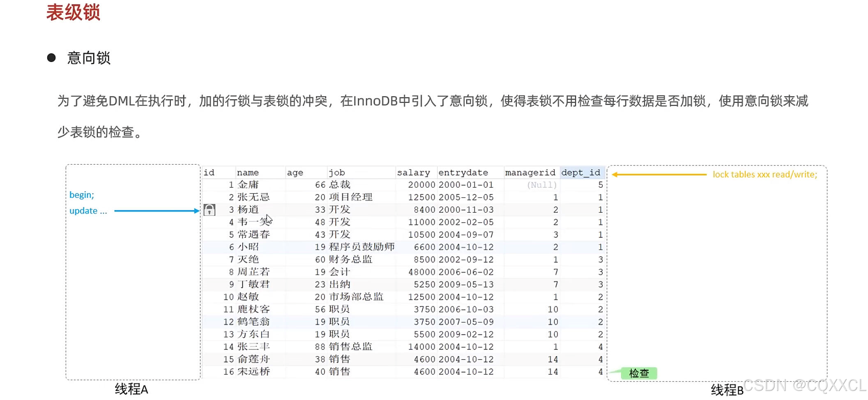The width and height of the screenshot is (868, 400).
Task: Click the name cell 鹤笔翁
Action: point(253,322)
